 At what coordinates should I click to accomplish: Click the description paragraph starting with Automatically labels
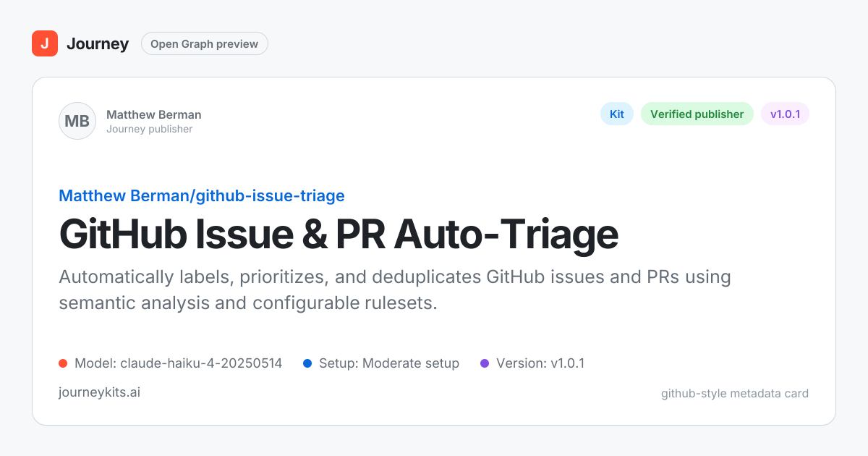click(x=395, y=290)
